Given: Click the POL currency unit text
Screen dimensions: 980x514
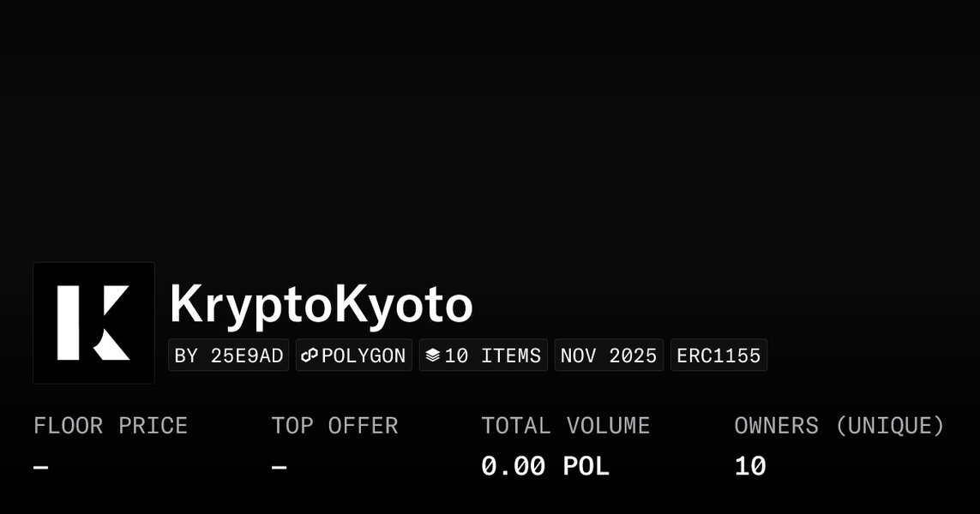Looking at the screenshot, I should 586,467.
